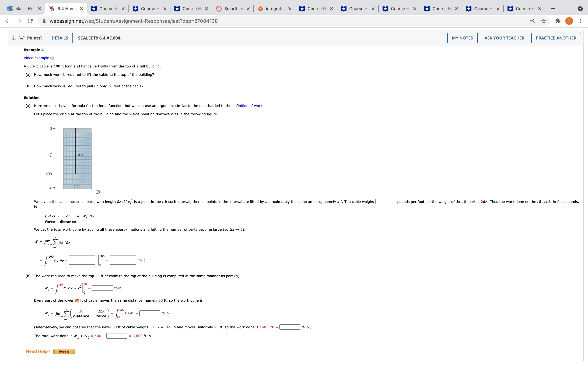Click the bookmark star in the address bar

[544, 21]
